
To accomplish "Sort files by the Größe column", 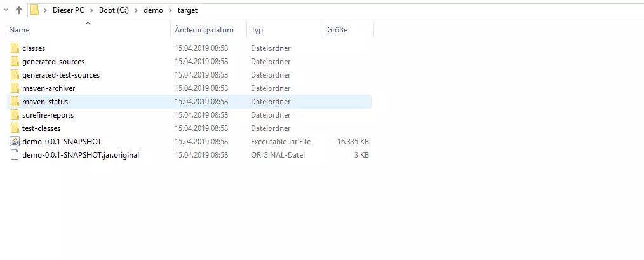I will coord(337,30).
